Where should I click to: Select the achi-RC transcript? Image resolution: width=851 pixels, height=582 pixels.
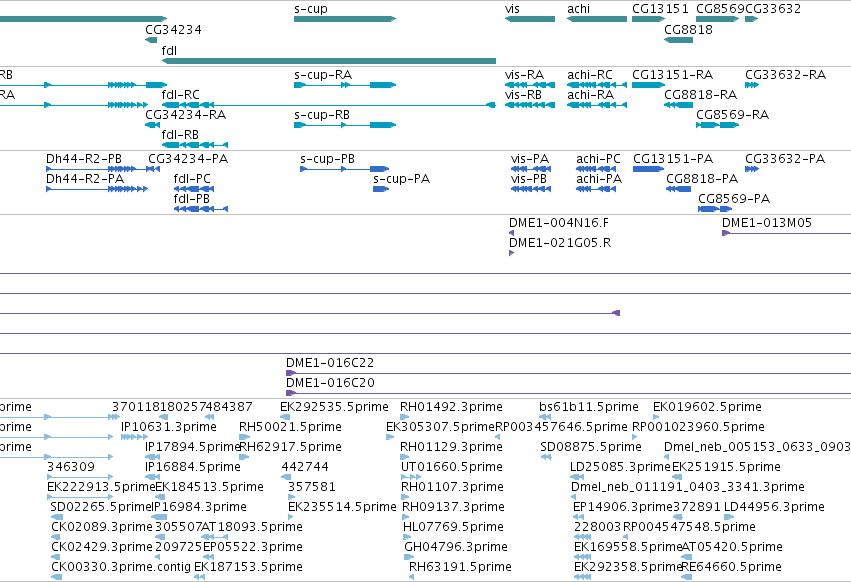(597, 85)
